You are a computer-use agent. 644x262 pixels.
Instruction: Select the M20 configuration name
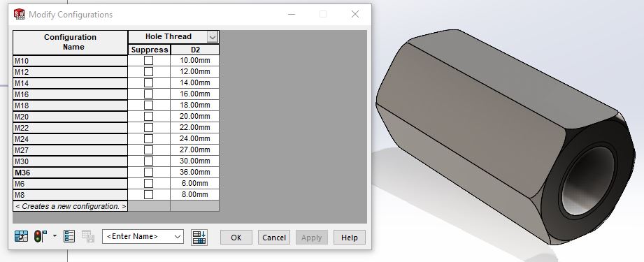pos(70,117)
